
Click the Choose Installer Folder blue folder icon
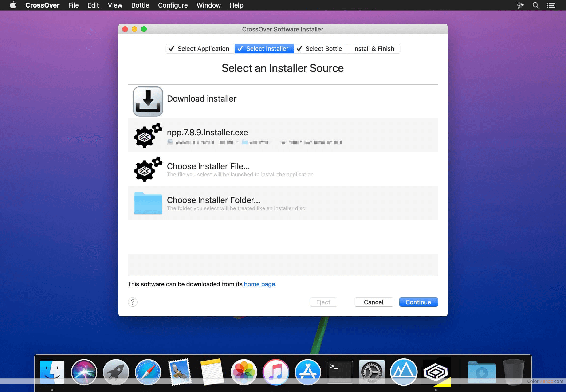pyautogui.click(x=148, y=203)
